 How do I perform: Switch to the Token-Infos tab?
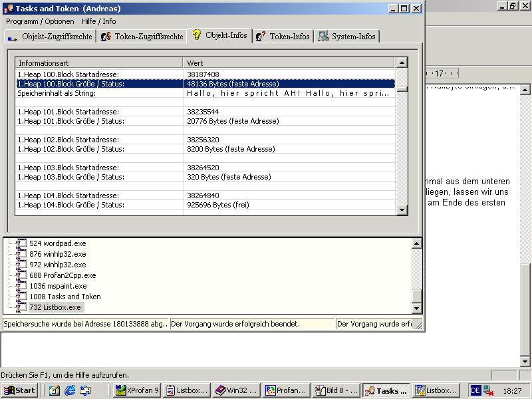point(283,37)
